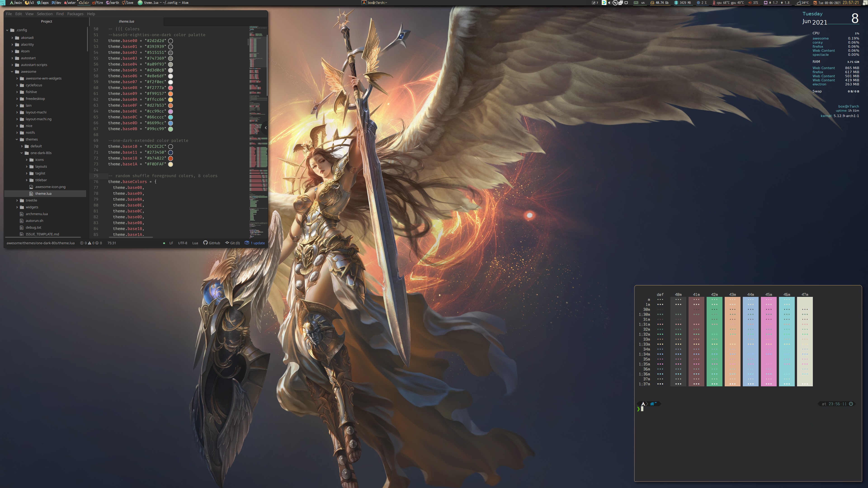Click the Project panel header
Viewport: 868px width, 488px height.
[x=47, y=21]
